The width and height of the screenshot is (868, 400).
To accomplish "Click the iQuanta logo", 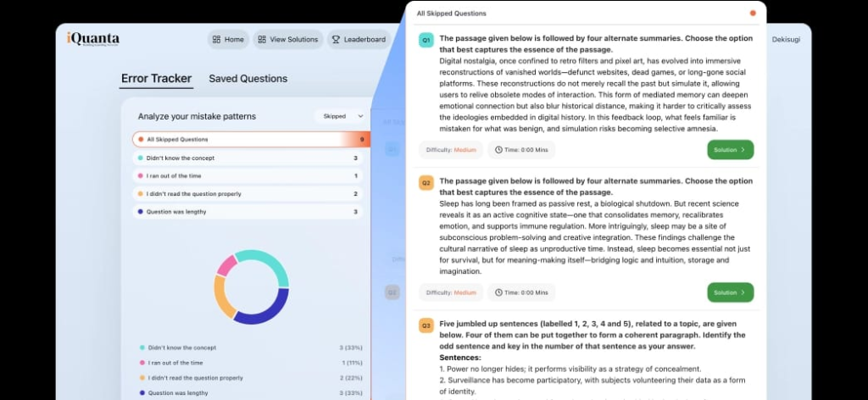I will coord(93,39).
